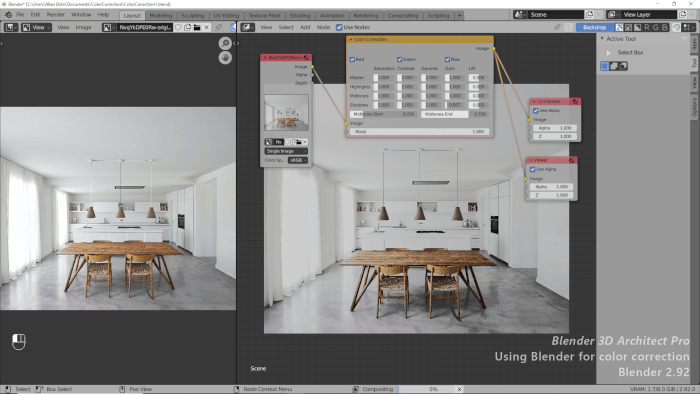Click preview toggle icon on Viewer node header

pos(571,160)
